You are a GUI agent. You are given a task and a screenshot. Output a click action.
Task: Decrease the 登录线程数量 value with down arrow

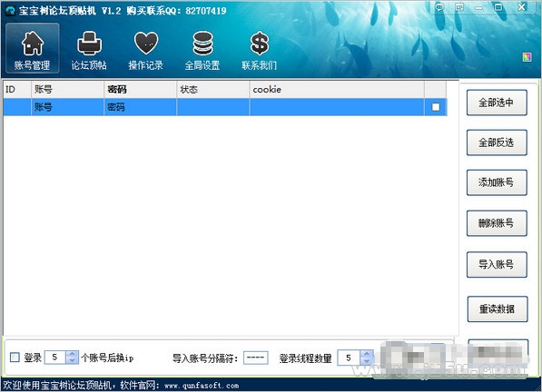click(x=367, y=361)
